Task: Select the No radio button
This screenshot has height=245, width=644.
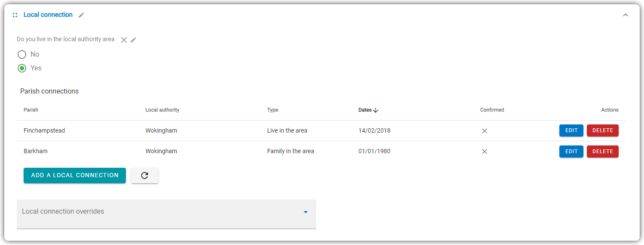Action: click(x=22, y=54)
